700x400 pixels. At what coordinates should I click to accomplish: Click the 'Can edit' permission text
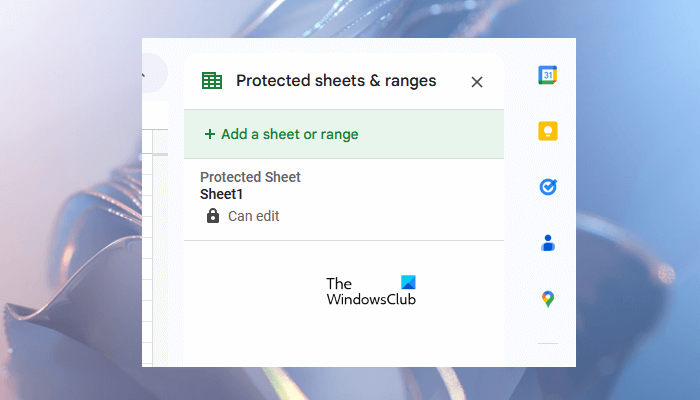point(254,216)
